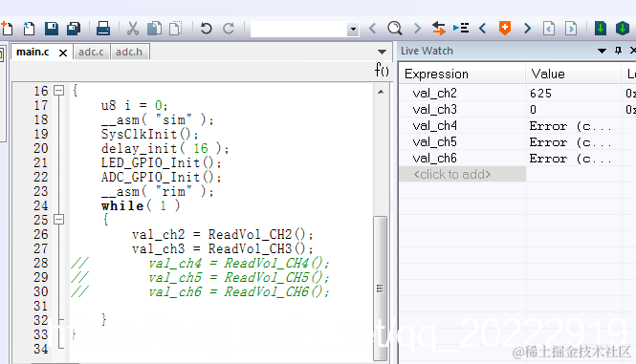
Task: Undo the last edit
Action: pyautogui.click(x=206, y=29)
